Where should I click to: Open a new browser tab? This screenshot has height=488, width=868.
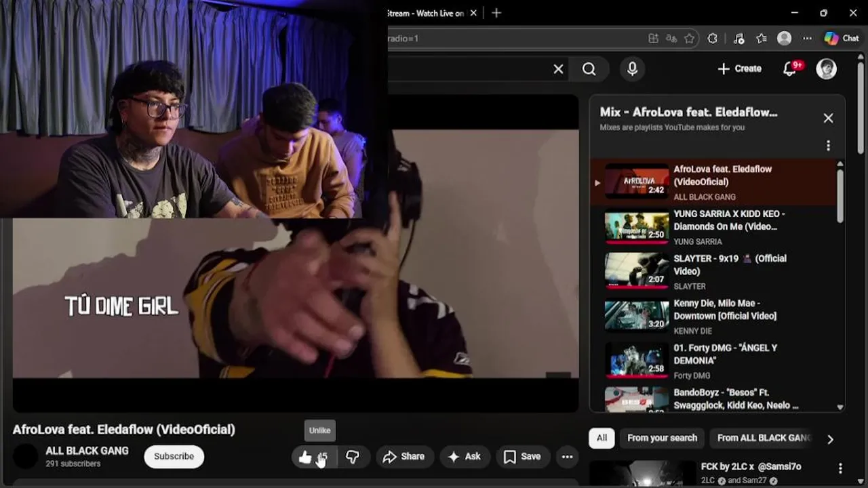click(496, 13)
